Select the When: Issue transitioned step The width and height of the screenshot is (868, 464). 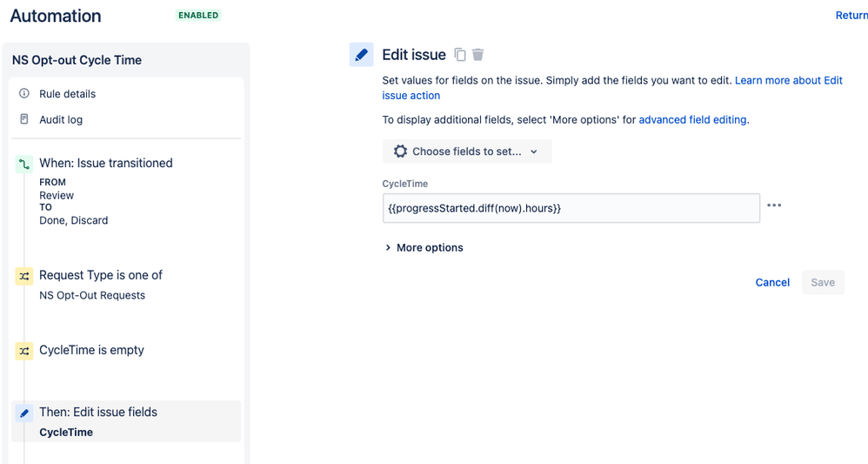[x=106, y=163]
